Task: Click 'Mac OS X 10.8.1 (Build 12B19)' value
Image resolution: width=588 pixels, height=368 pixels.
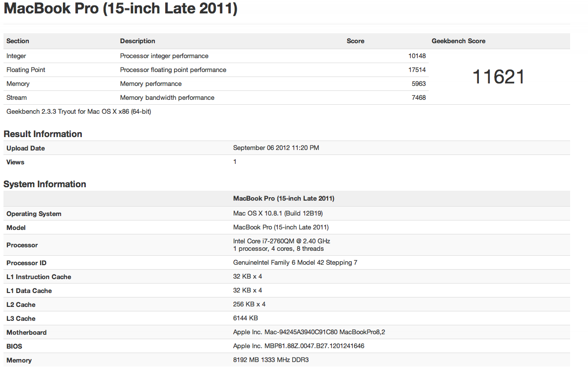Action: (278, 213)
